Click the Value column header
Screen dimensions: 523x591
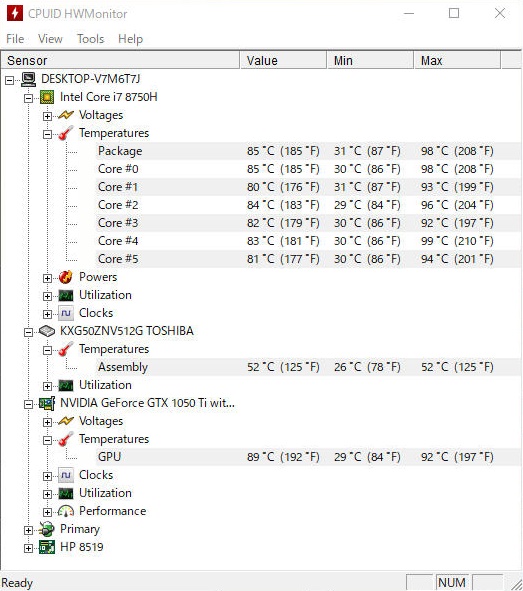click(283, 61)
